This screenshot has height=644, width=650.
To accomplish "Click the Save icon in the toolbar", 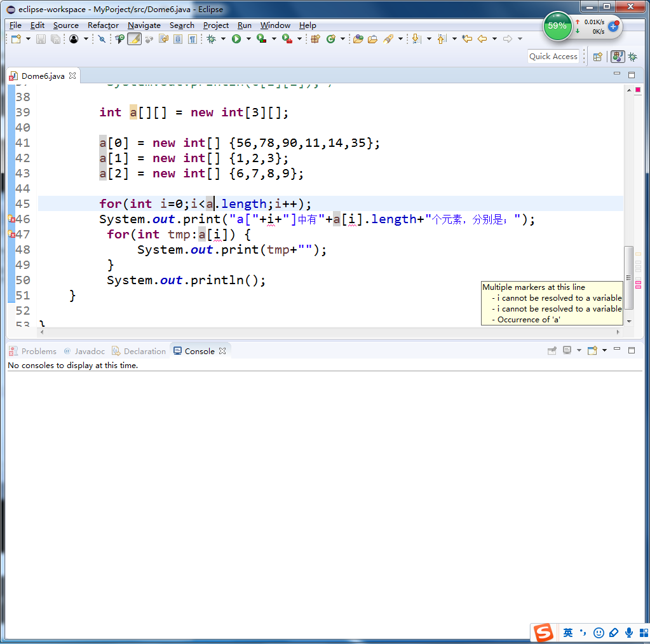I will tap(41, 39).
